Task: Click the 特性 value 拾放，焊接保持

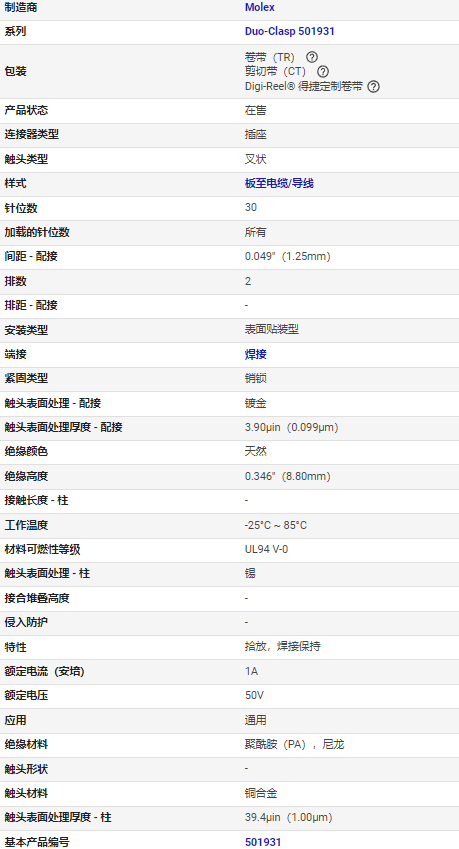Action: 283,646
